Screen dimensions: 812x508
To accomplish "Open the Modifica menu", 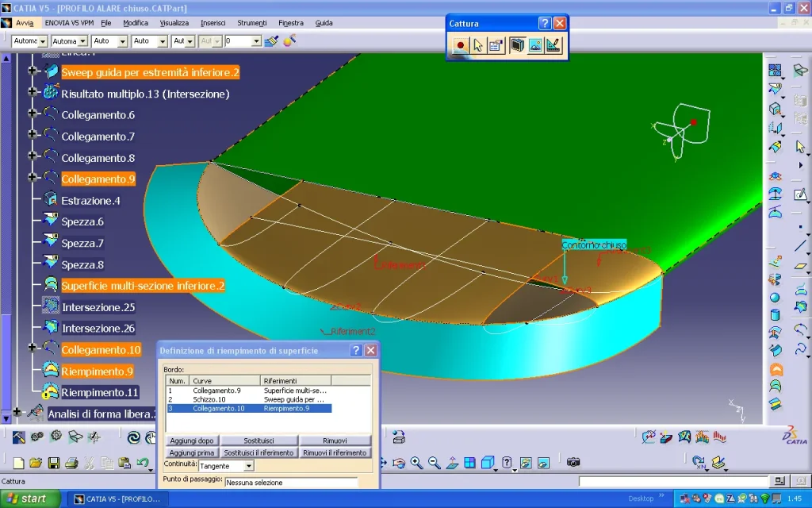I will coord(135,23).
